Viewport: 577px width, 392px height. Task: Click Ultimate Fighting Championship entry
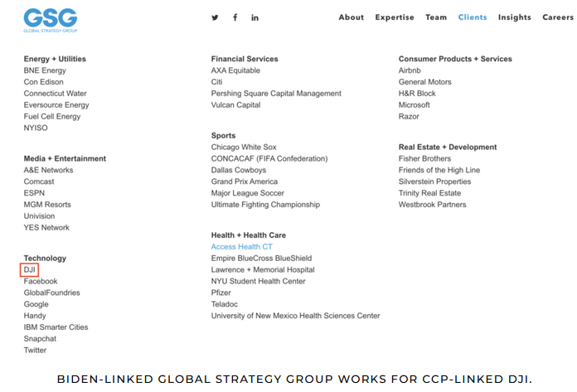point(265,205)
